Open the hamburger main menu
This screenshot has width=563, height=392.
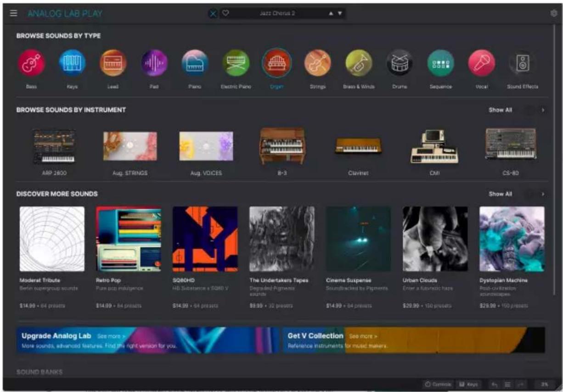tap(14, 13)
